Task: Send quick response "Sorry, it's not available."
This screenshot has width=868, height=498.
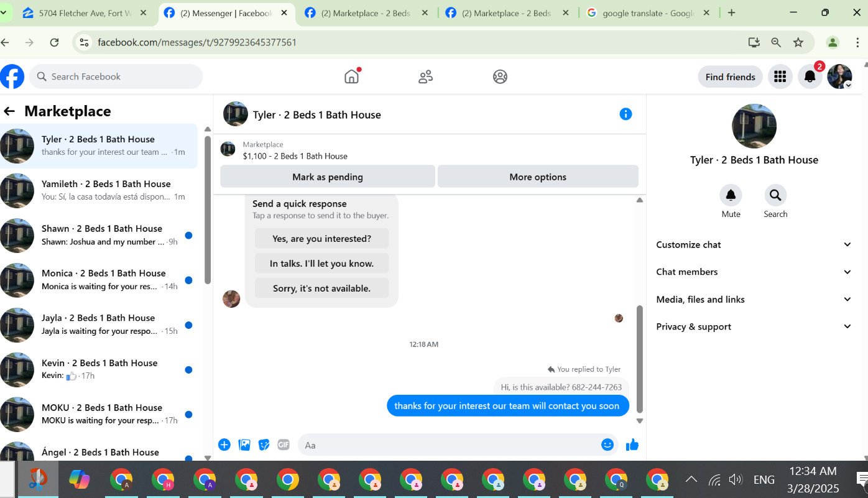Action: (321, 288)
